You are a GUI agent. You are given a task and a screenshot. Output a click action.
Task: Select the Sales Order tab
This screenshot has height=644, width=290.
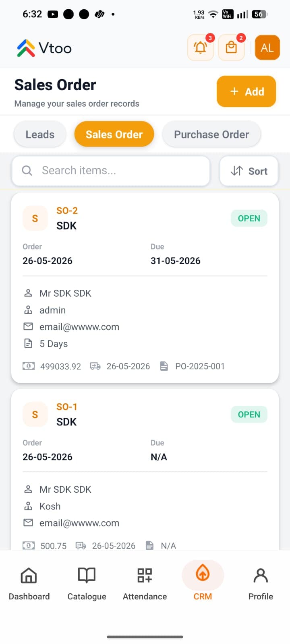[x=114, y=134]
